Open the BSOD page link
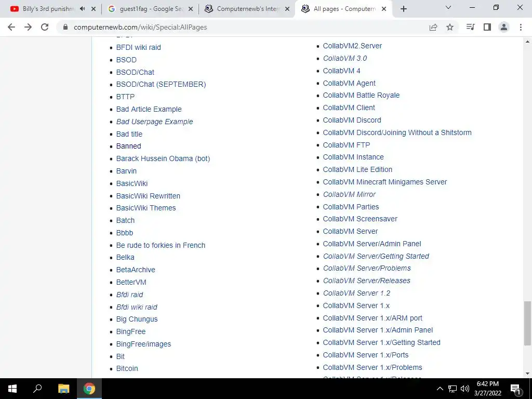 point(126,60)
